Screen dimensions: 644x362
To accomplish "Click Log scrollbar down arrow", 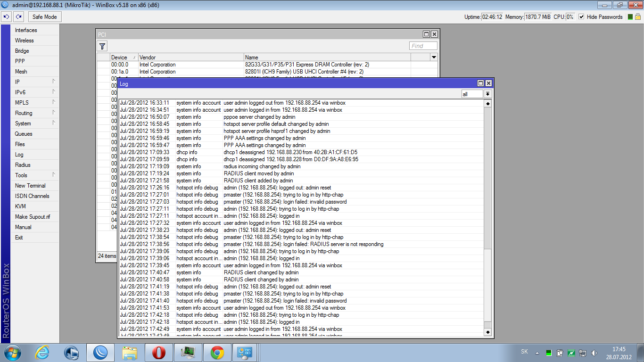I will tap(488, 332).
